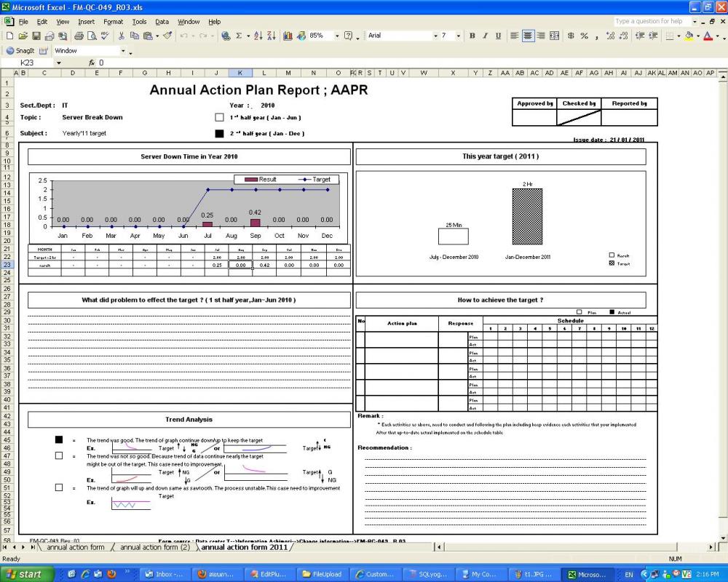Toggle italic formatting
This screenshot has height=582, width=728.
(x=485, y=36)
